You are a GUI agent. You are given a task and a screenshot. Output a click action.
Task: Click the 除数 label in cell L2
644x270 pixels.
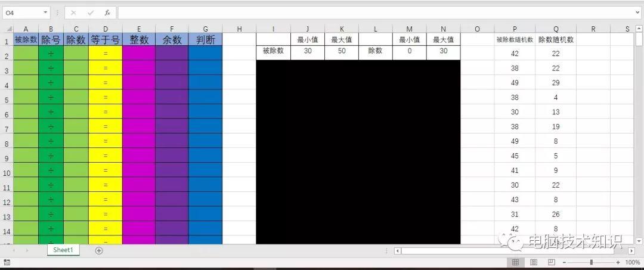pyautogui.click(x=376, y=51)
